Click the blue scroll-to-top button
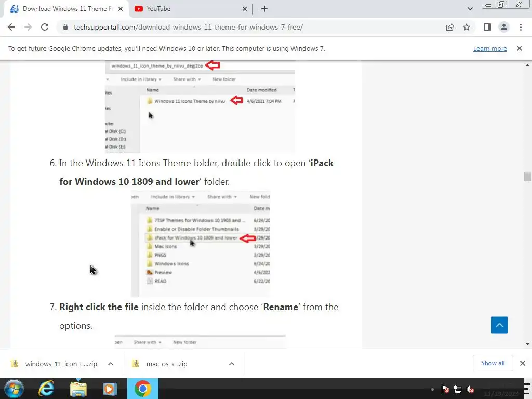 (x=499, y=325)
